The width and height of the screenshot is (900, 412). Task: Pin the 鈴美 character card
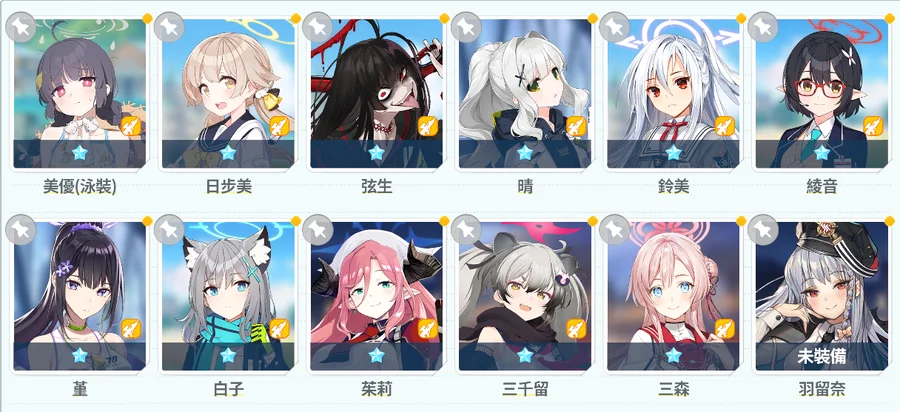click(615, 27)
